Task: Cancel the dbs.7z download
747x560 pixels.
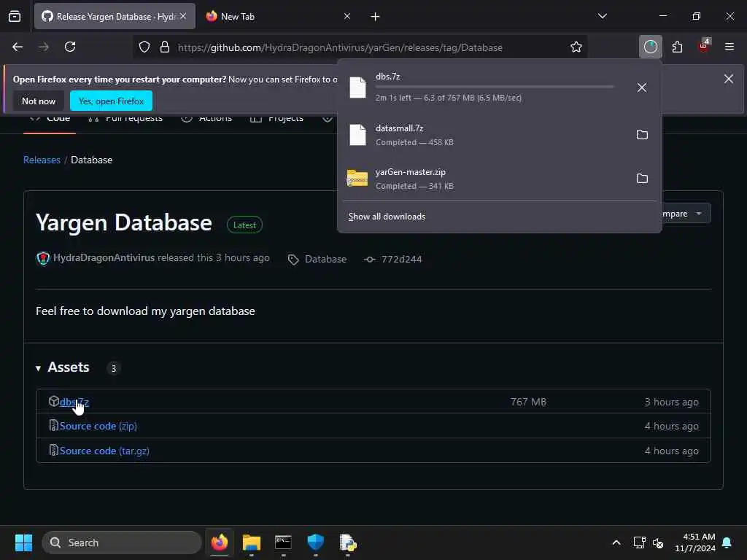Action: point(642,87)
